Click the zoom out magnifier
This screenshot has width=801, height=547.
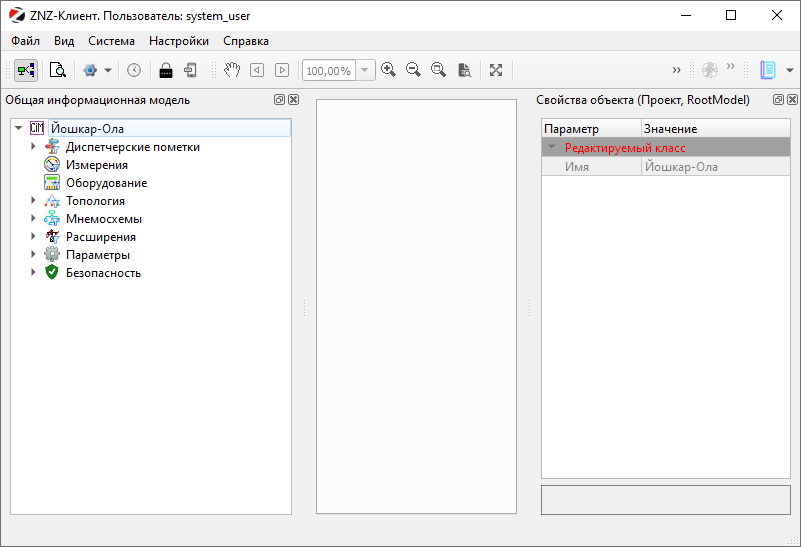pyautogui.click(x=413, y=70)
